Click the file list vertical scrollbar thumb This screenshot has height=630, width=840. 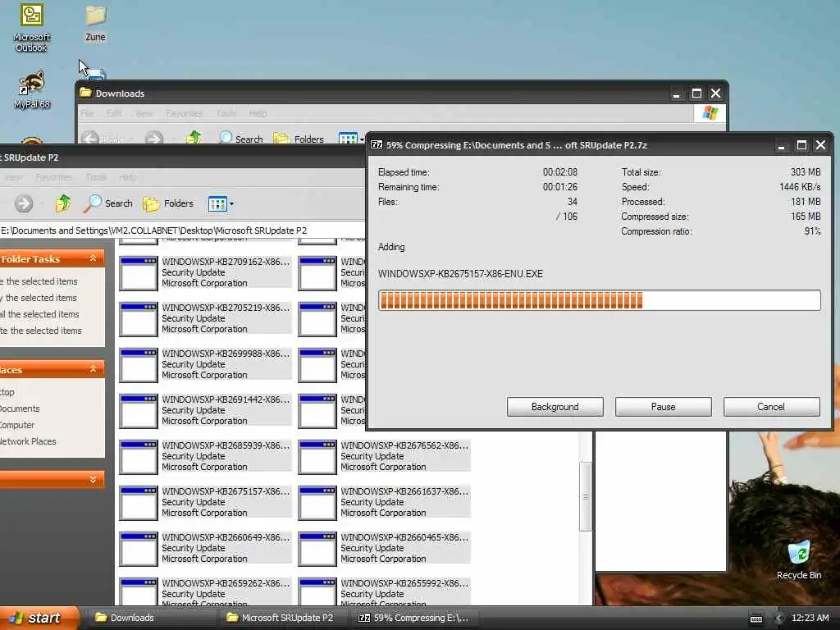(586, 496)
